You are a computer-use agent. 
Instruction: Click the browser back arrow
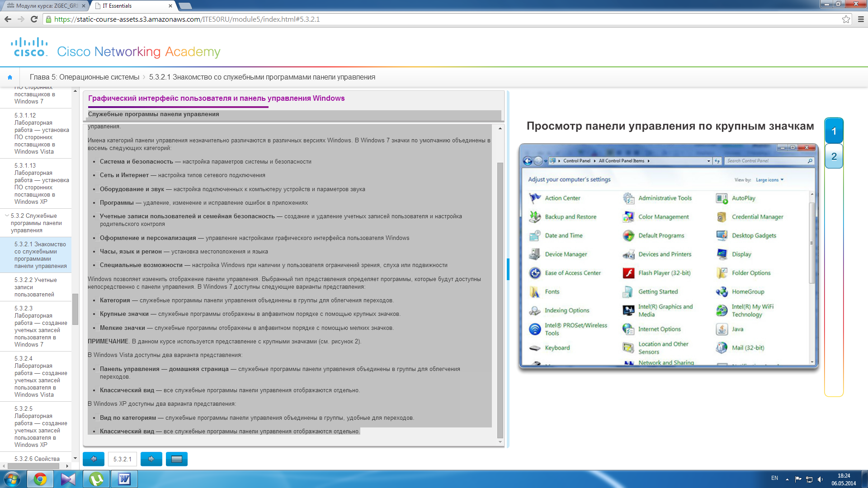coord(8,19)
